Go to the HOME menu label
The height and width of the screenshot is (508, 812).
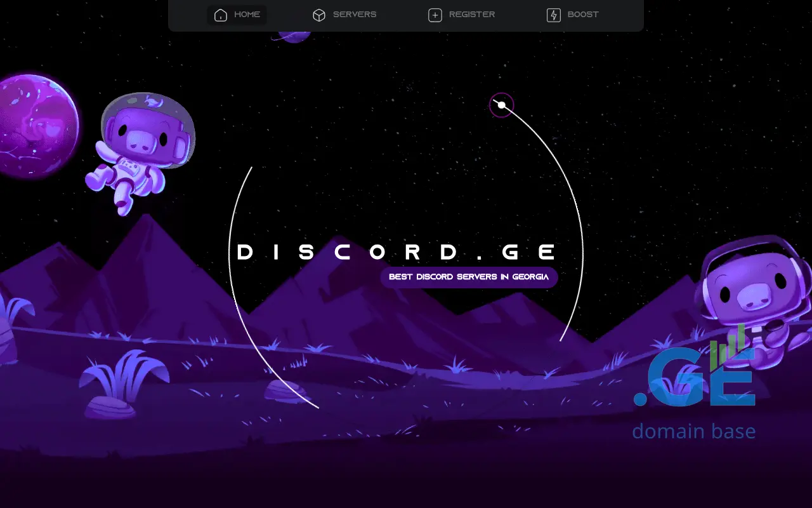tap(247, 15)
